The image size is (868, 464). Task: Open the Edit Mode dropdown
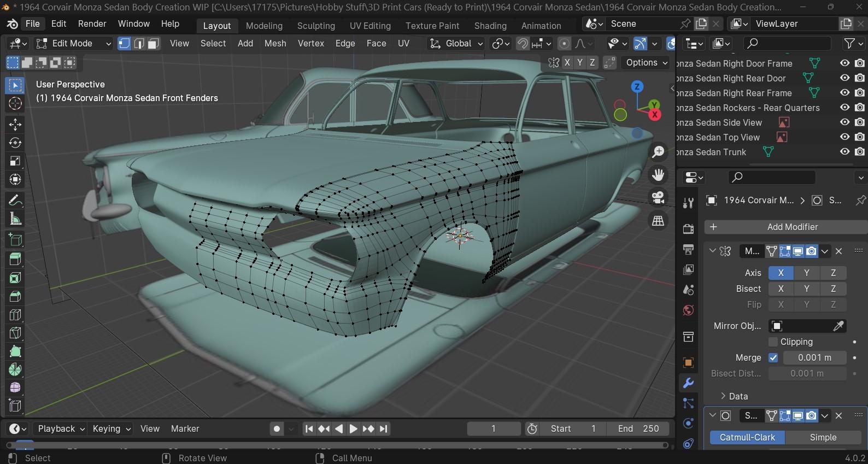[74, 44]
